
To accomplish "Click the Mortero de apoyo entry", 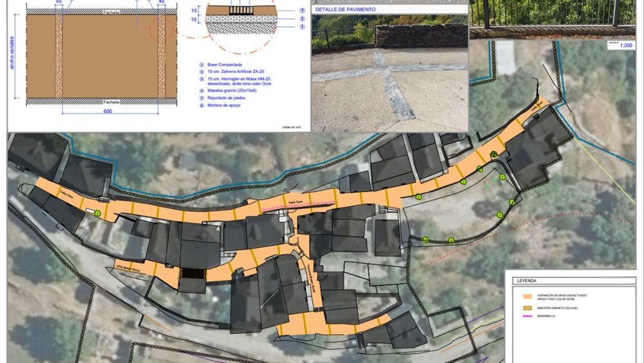I will 221,105.
